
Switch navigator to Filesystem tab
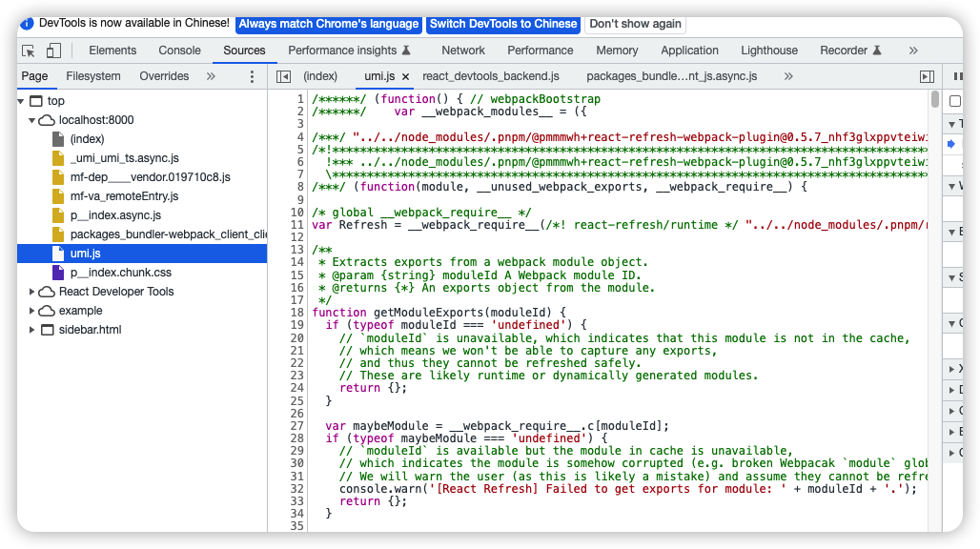[93, 76]
